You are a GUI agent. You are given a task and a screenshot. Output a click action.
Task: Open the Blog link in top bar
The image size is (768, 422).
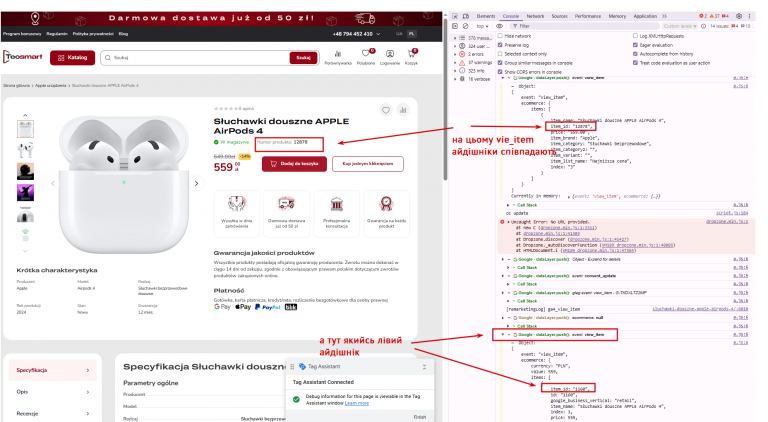pos(123,34)
